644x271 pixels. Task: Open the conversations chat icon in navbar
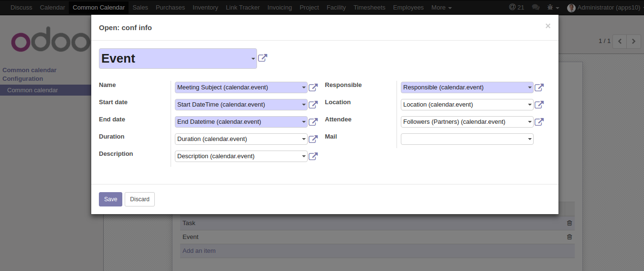(x=536, y=7)
